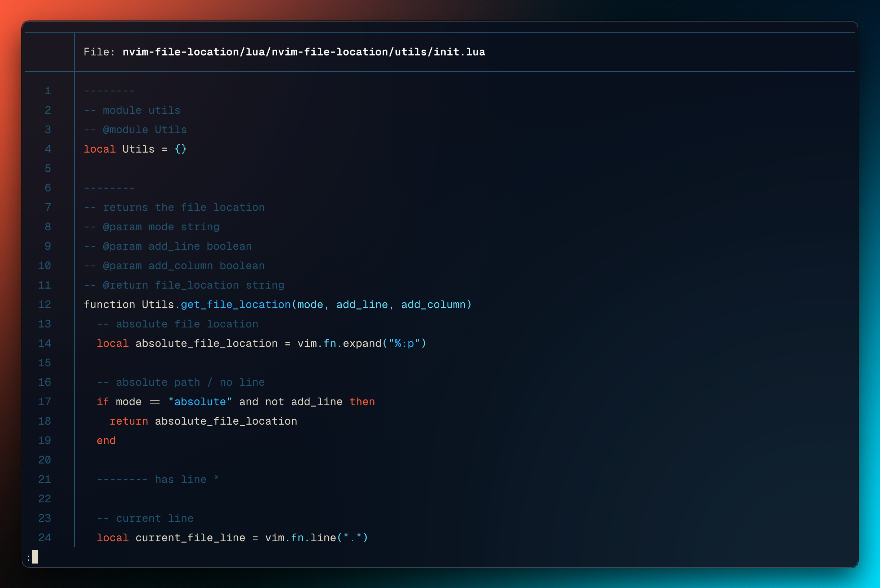Click vim.fn.expand("%:p") on line 14
880x588 pixels.
click(362, 344)
